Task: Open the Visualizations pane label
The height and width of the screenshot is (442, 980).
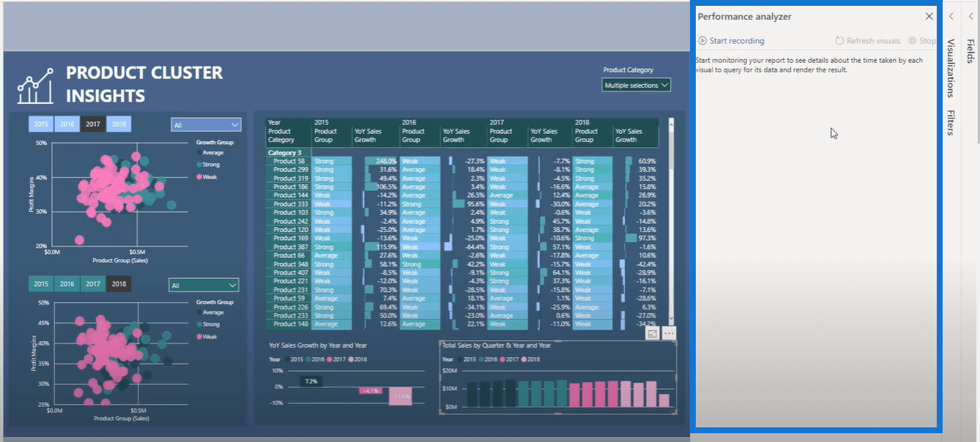Action: (x=951, y=68)
